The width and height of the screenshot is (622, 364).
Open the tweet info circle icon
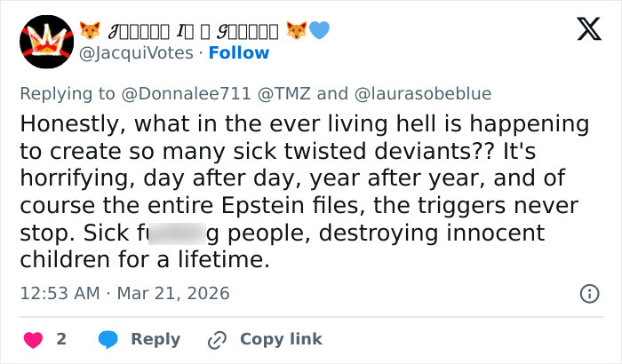click(588, 293)
